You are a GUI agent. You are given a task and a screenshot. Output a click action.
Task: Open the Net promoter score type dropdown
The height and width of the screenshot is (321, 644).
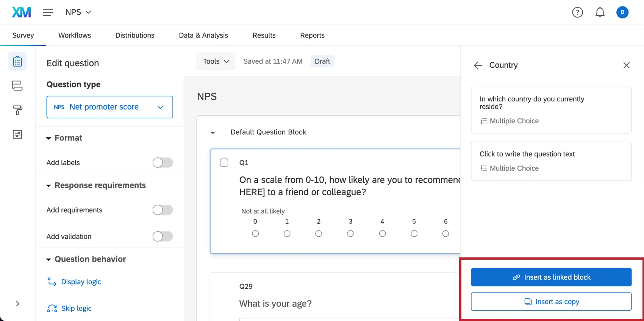coord(109,107)
